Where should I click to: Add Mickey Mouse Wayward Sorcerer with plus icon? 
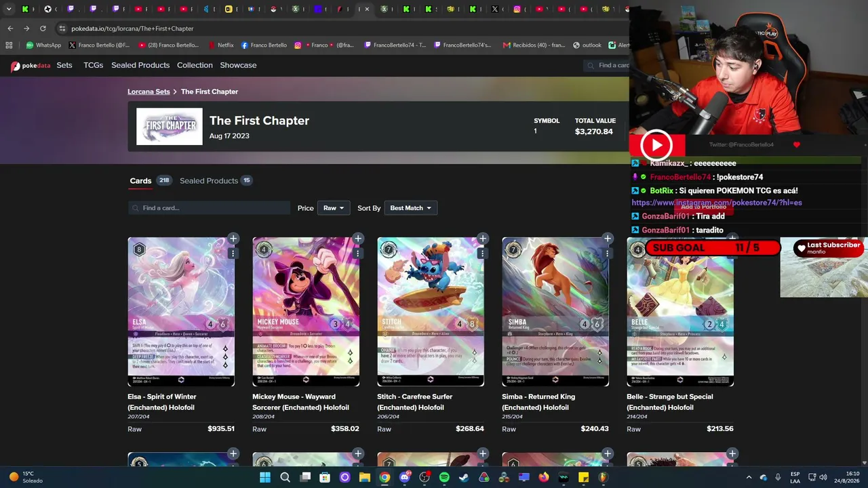(x=358, y=239)
